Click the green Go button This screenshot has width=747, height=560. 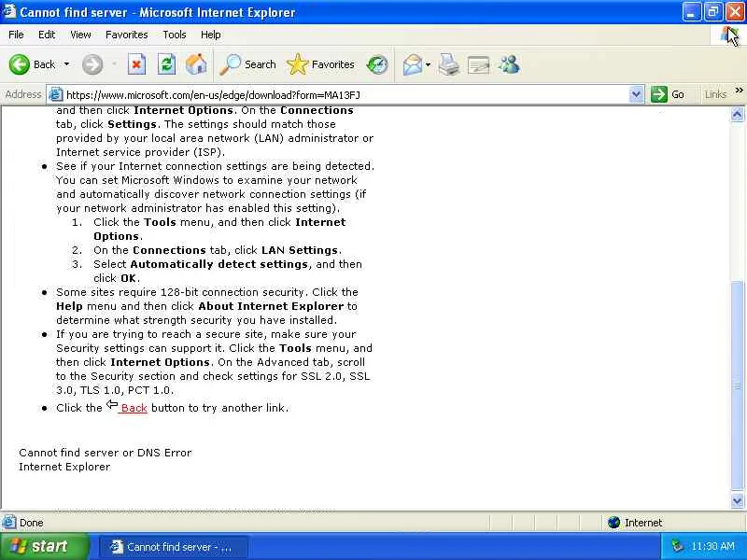coord(668,94)
